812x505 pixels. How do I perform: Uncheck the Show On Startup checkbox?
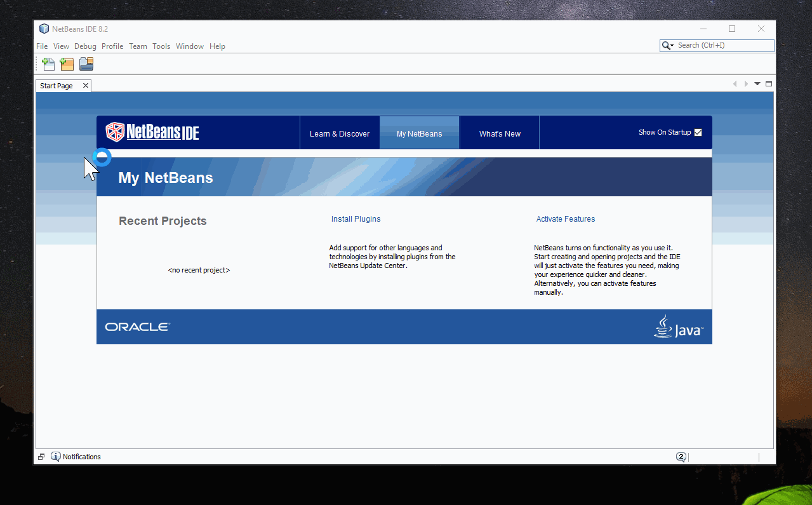coord(698,132)
